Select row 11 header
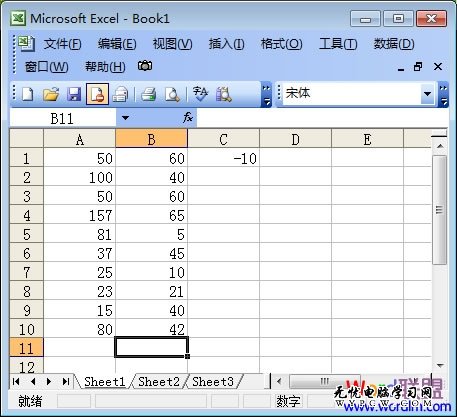 click(27, 348)
